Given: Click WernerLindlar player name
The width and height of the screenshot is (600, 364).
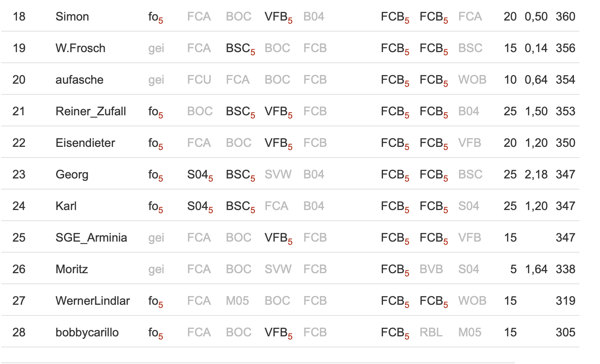Looking at the screenshot, I should point(92,301).
